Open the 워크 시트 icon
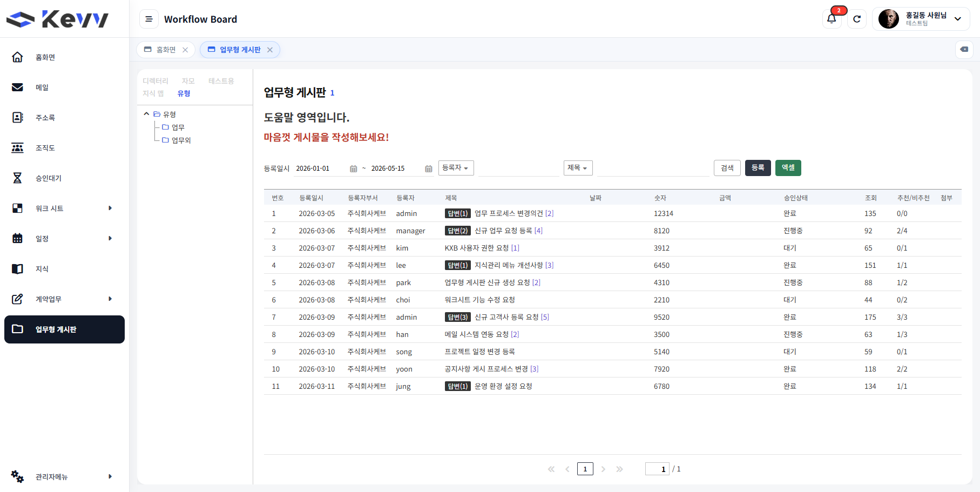980x492 pixels. [x=17, y=208]
